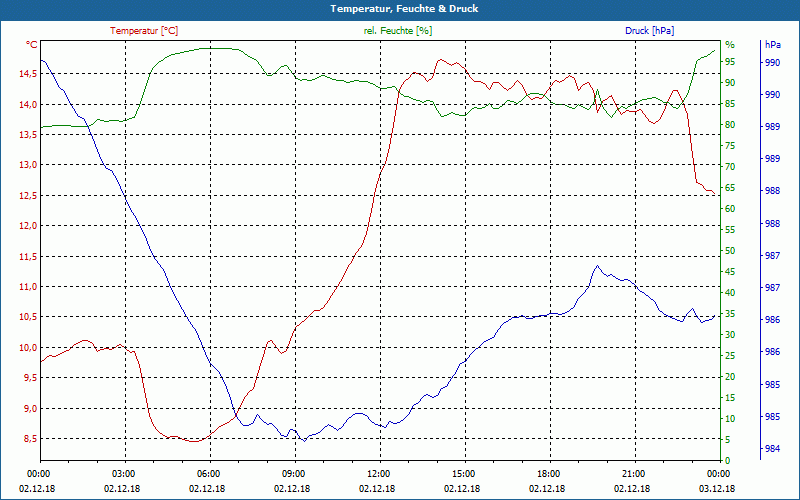Click the "11,5" temperature axis tick

click(28, 257)
